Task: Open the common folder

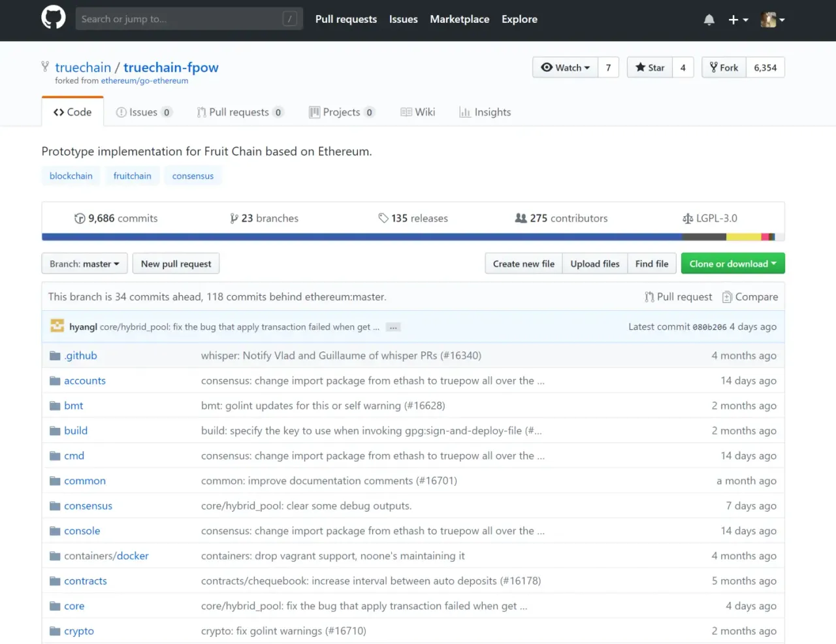Action: click(85, 481)
